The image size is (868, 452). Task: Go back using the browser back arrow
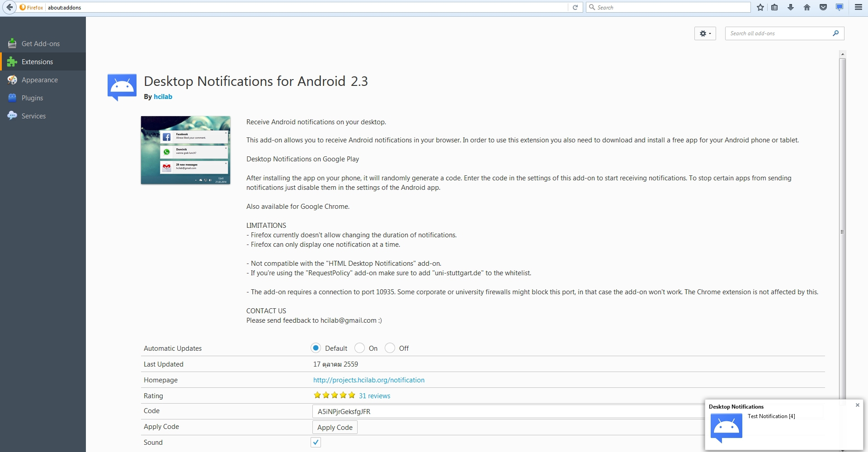9,7
